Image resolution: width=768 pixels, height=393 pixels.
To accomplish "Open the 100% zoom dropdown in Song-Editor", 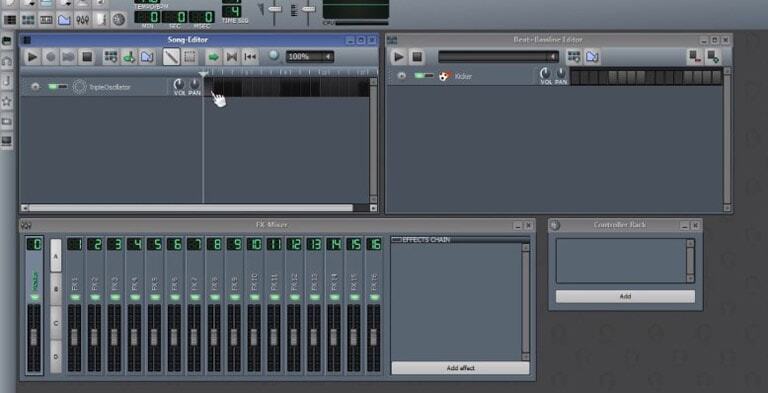I will [310, 57].
